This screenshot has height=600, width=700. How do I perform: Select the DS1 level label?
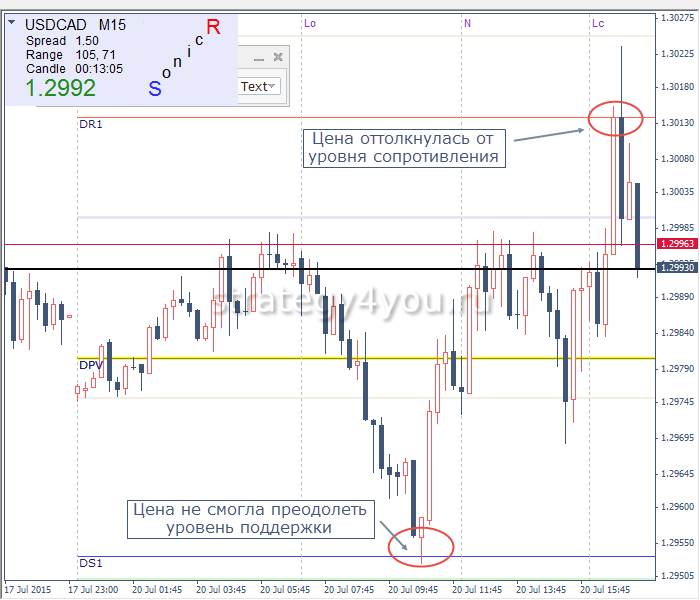(x=90, y=564)
